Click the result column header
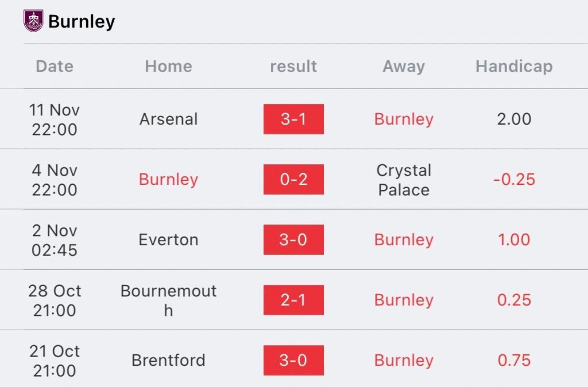The width and height of the screenshot is (588, 387). [x=293, y=66]
